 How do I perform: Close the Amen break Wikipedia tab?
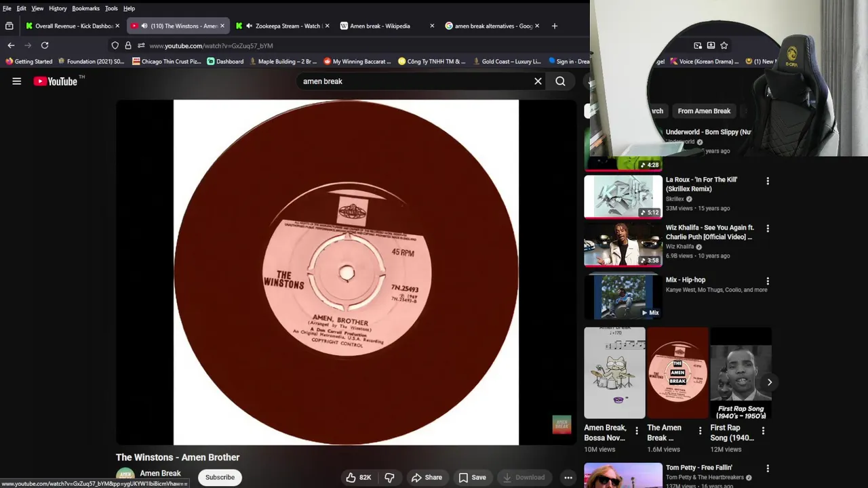[x=432, y=26]
